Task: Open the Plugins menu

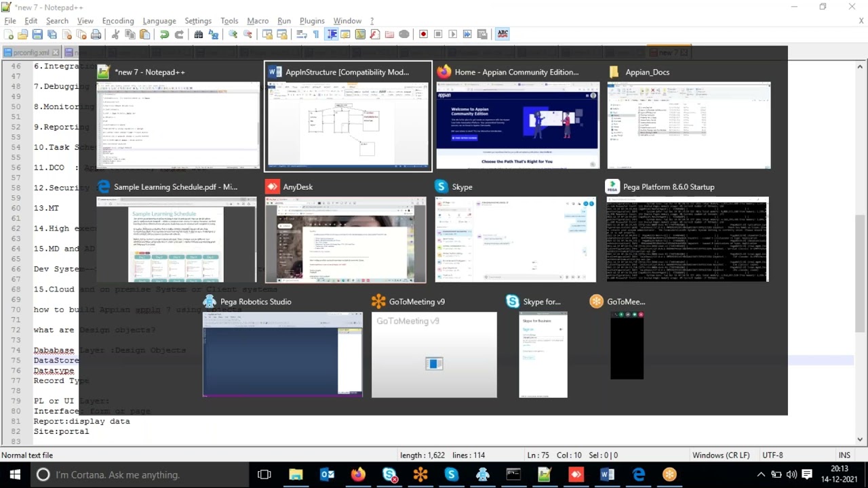Action: (x=312, y=21)
